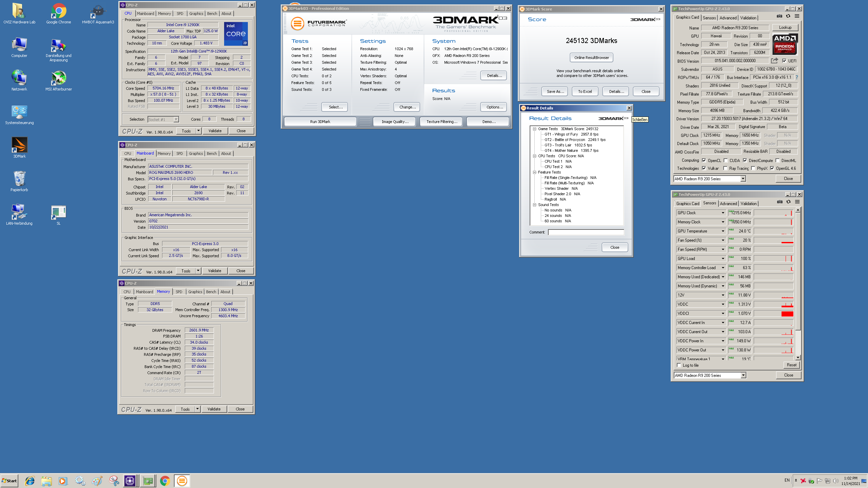Click Lookup button in GPU-Z
This screenshot has height=488, width=868.
click(x=785, y=27)
